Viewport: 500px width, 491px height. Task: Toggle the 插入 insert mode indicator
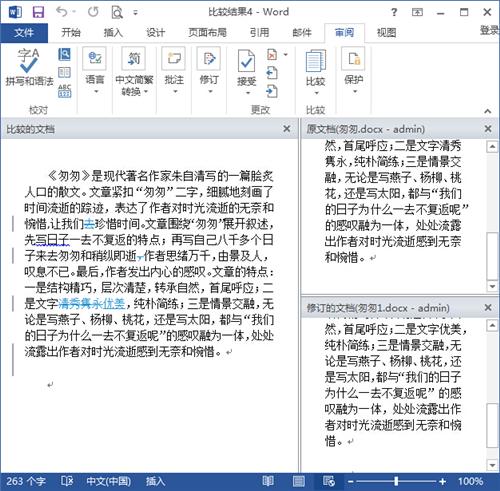pyautogui.click(x=155, y=481)
